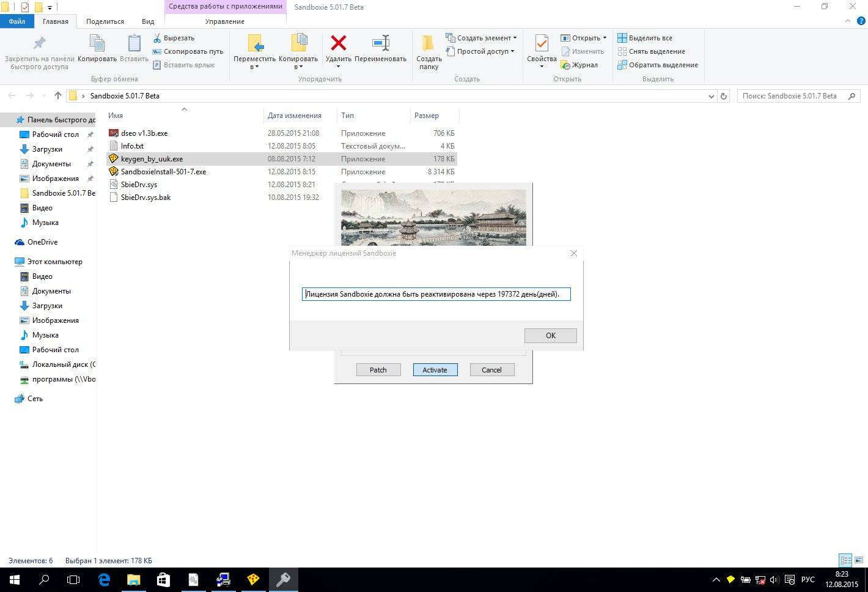The height and width of the screenshot is (592, 868).
Task: Click the Patch button in keygen
Action: (378, 370)
